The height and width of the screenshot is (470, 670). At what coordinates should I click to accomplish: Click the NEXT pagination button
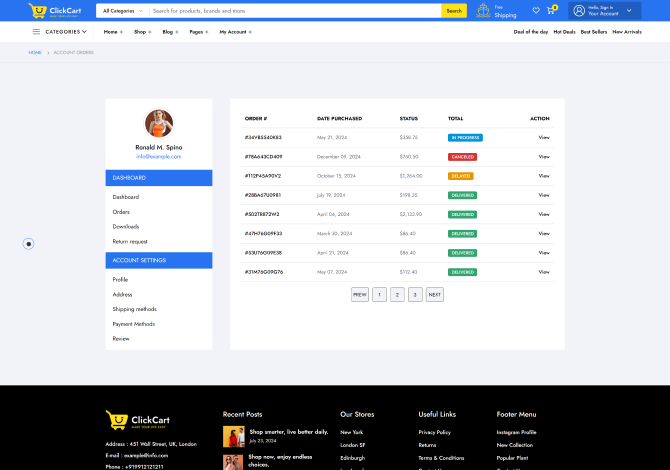point(434,294)
